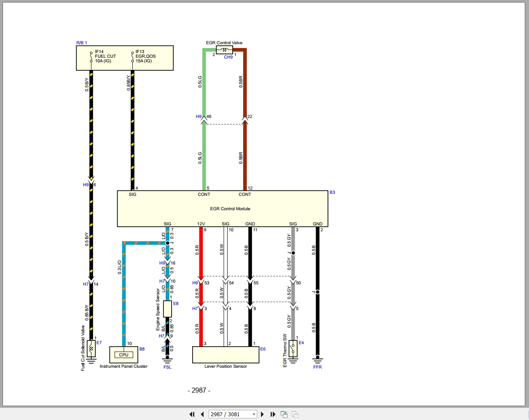The width and height of the screenshot is (529, 420).
Task: Click the Fuel Cut Solenoid Valve symbol
Action: pyautogui.click(x=91, y=349)
